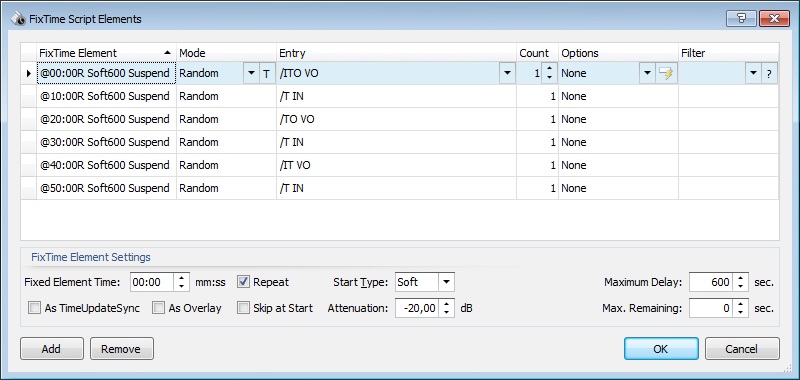The image size is (800, 380).
Task: Click the Mode column header
Action: 226,53
